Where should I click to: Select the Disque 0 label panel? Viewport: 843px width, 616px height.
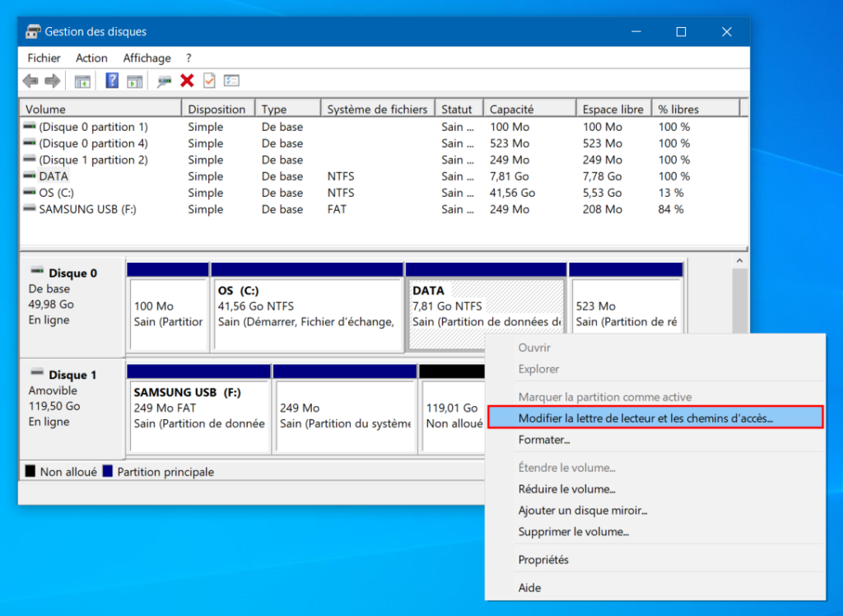pyautogui.click(x=72, y=308)
